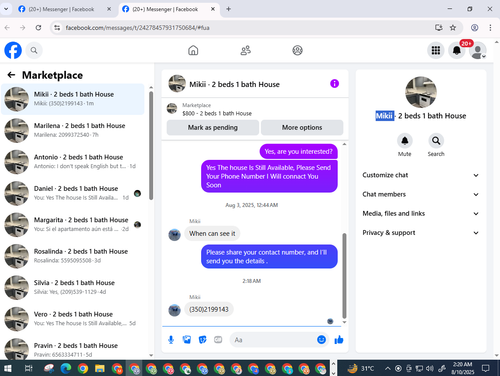Click the More options button
Viewport: 500px width, 376px height.
(x=302, y=127)
